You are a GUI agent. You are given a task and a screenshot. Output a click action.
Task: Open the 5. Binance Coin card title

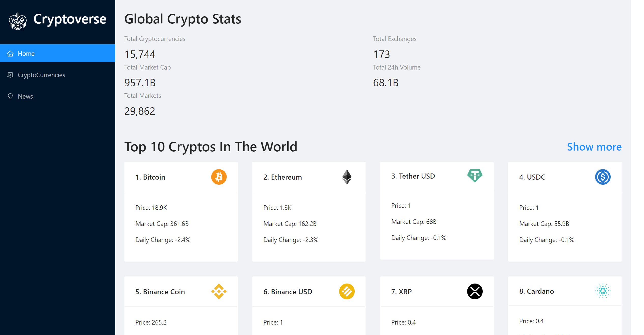pyautogui.click(x=160, y=292)
